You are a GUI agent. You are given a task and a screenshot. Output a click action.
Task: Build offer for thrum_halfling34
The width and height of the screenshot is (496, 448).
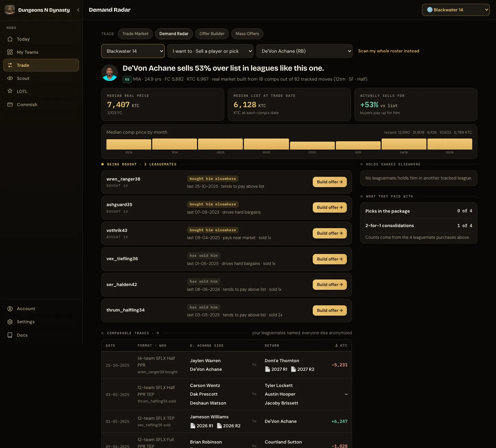[x=330, y=310]
